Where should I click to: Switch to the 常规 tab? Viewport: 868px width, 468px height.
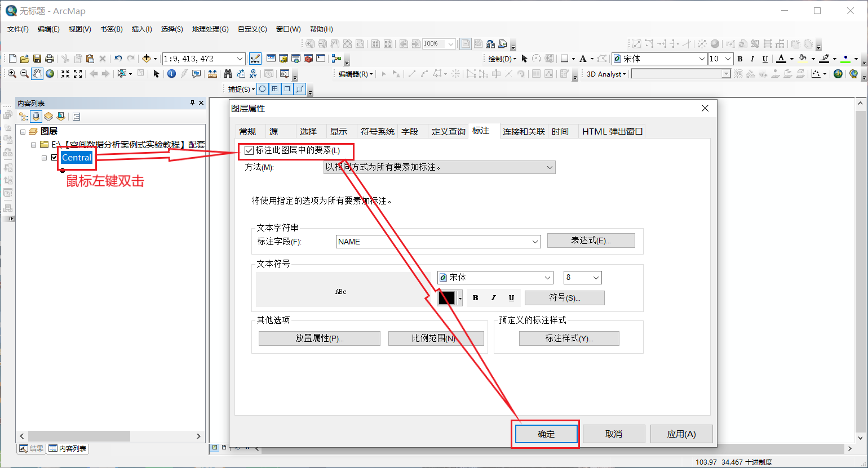(247, 131)
